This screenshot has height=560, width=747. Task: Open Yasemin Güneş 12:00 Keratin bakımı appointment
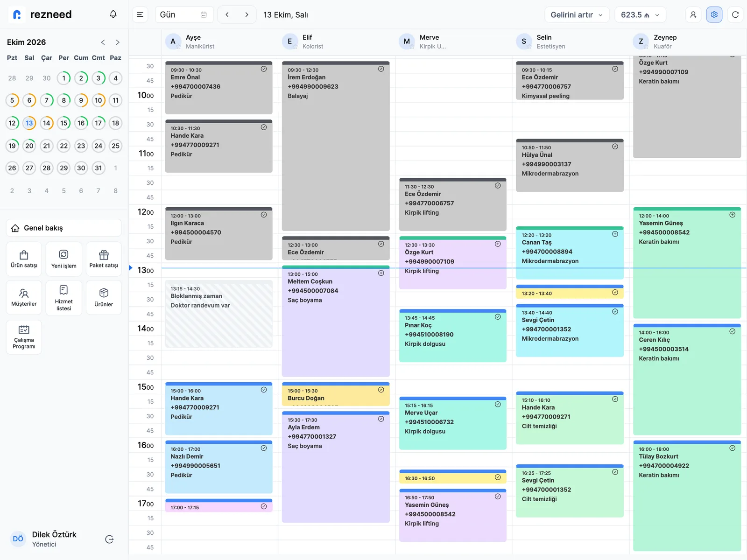coord(687,263)
